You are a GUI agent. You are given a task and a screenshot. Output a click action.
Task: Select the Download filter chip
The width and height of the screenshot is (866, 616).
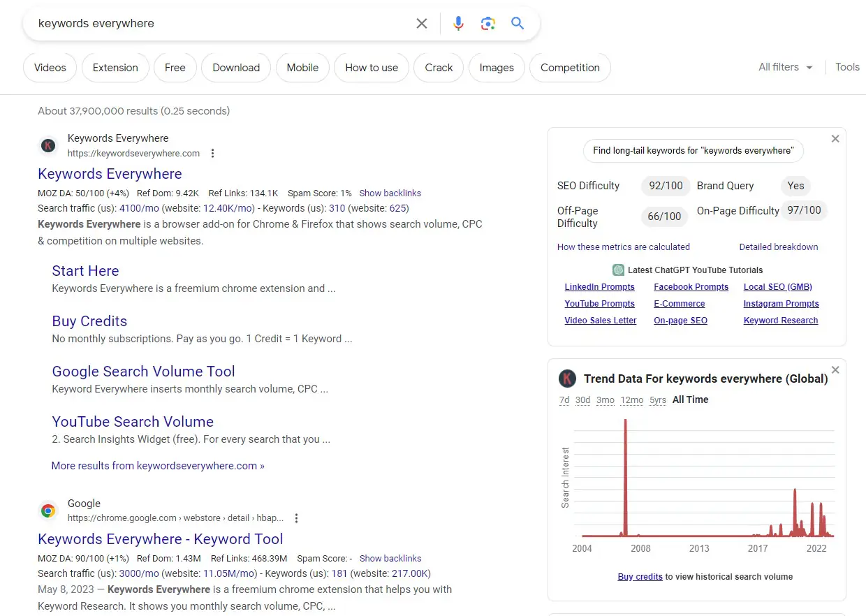236,68
